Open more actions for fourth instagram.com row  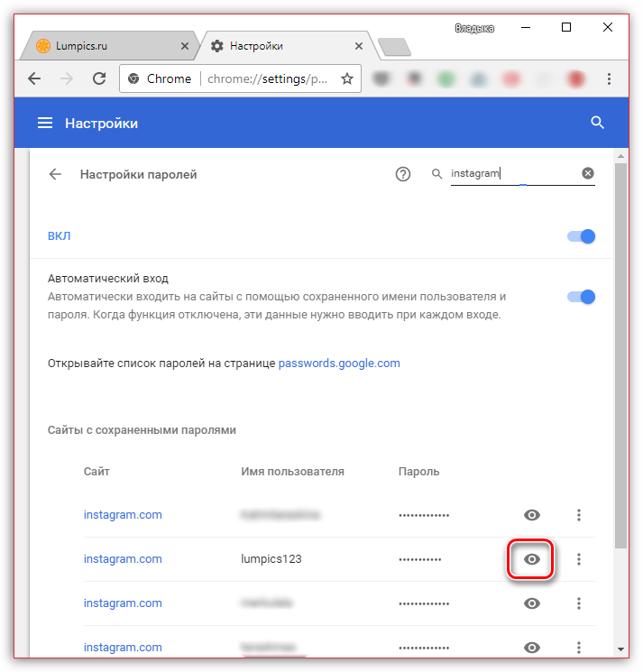[579, 647]
